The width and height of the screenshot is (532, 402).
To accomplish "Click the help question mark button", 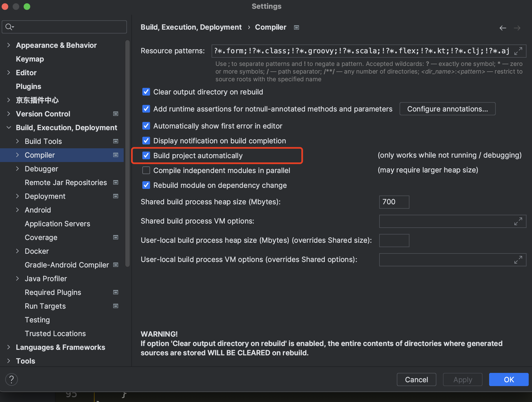I will 12,379.
